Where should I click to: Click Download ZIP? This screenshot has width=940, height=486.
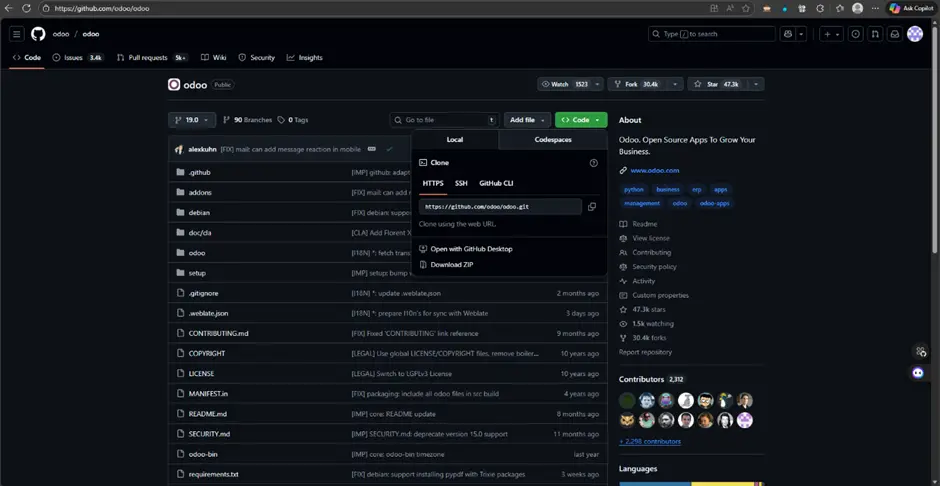[451, 264]
